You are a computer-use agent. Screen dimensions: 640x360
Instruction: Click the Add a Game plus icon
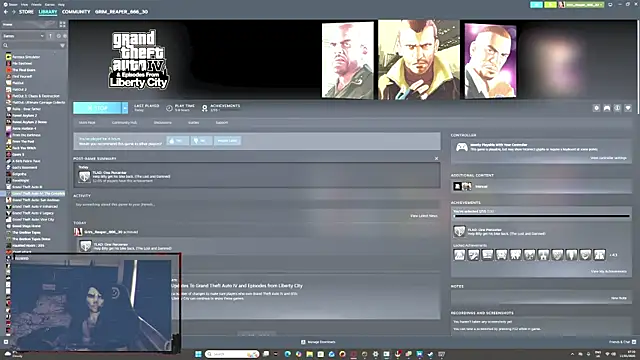(x=6, y=342)
